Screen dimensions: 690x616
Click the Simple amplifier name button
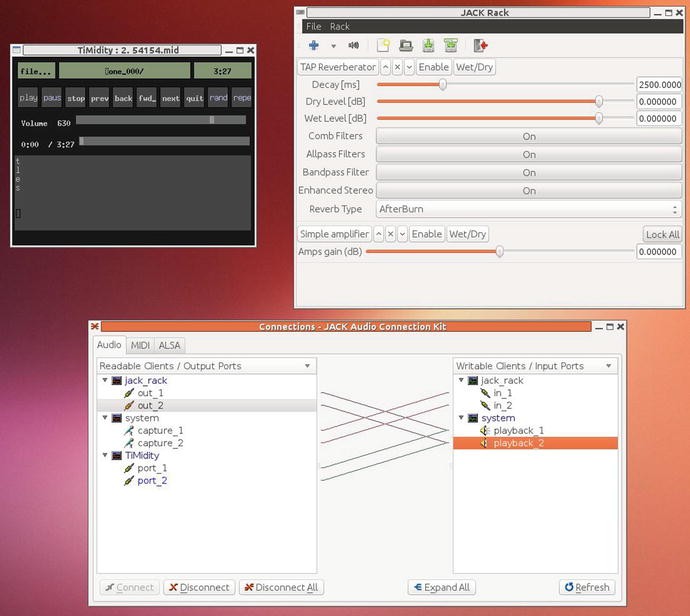(x=334, y=234)
